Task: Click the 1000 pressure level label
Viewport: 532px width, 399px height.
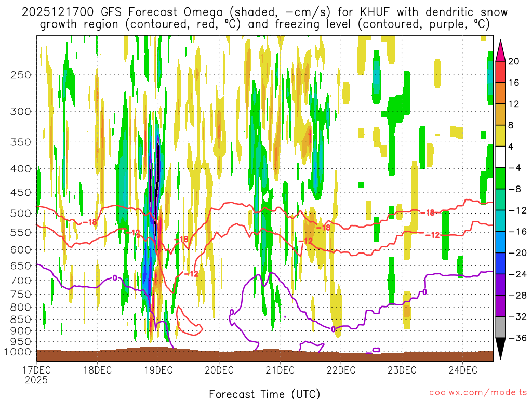Action: 18,352
